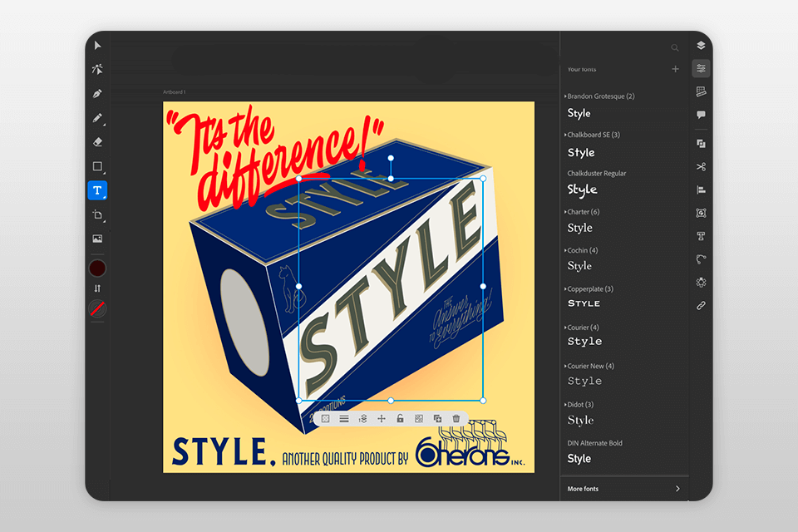Choose the Courier (4) Style preview
Viewport: 798px width, 532px height.
pos(584,342)
